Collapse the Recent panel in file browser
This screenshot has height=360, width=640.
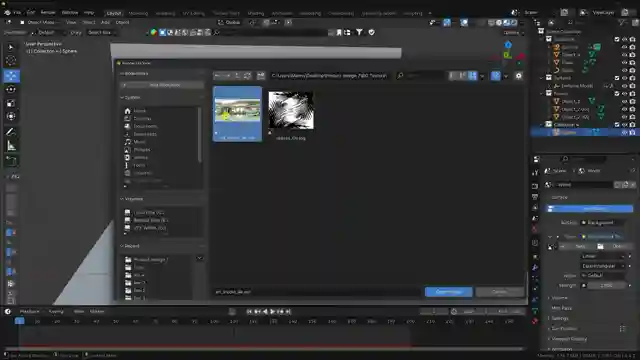(x=162, y=246)
